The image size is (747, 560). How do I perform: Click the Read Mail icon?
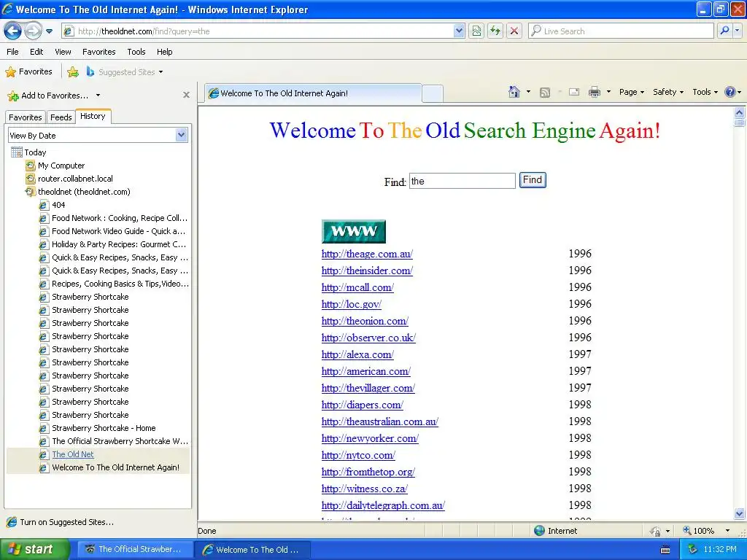click(574, 93)
